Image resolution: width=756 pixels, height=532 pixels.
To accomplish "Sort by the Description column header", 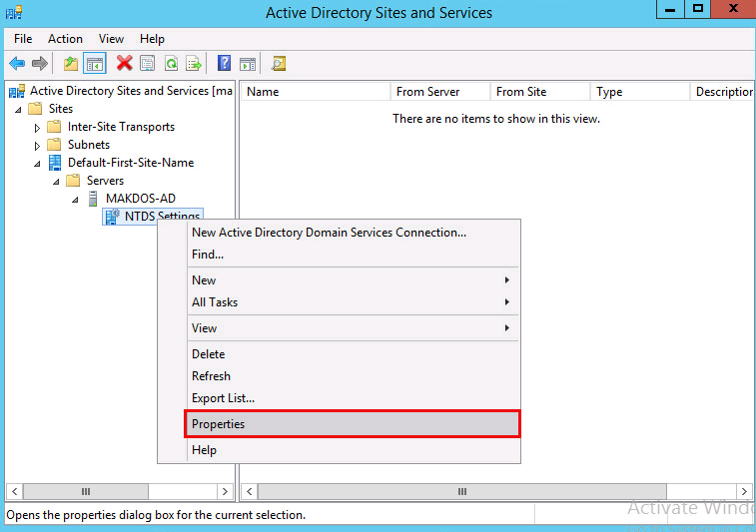I will [722, 92].
